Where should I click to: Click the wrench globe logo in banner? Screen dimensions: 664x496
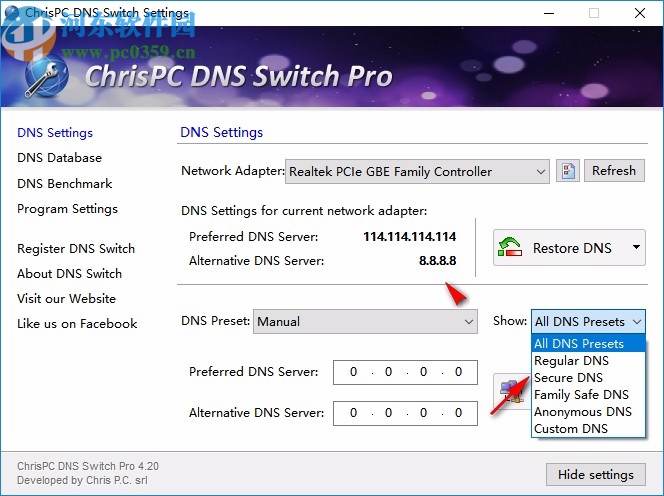click(46, 76)
